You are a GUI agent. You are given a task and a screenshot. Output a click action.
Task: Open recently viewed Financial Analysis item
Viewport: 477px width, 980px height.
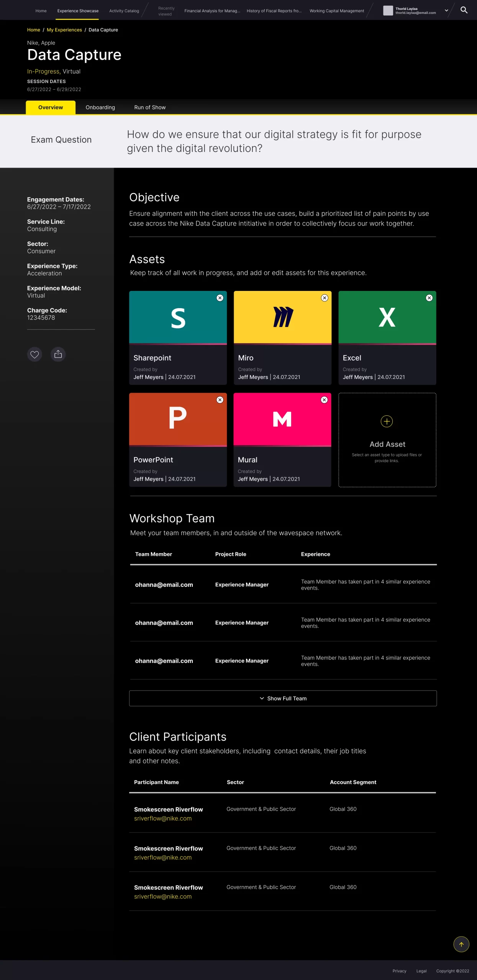coord(212,11)
